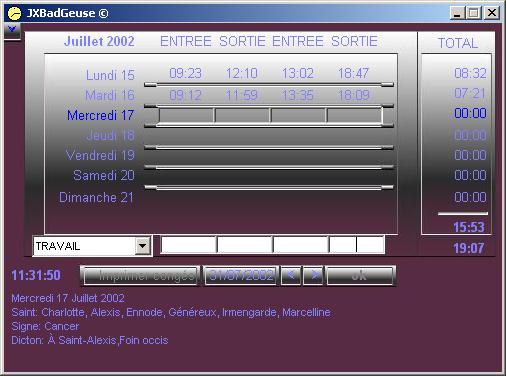Click the Mercredi 17 Juillet 2002 date line
The width and height of the screenshot is (506, 376).
[x=68, y=298]
